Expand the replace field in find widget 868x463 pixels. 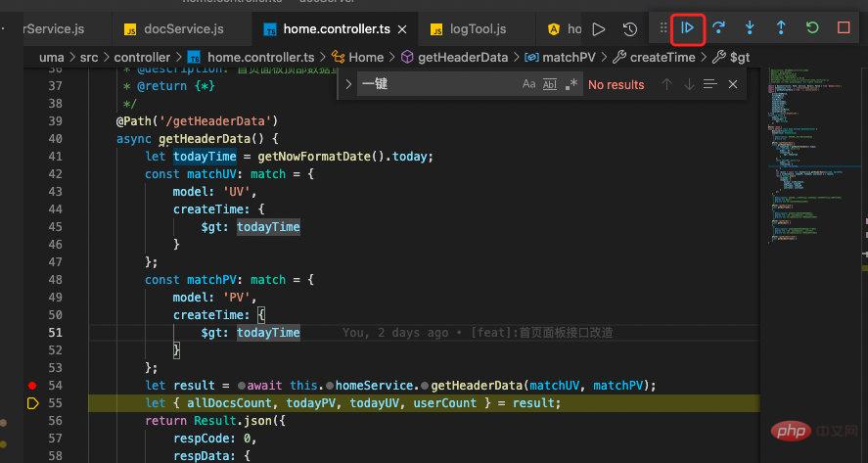pos(348,85)
